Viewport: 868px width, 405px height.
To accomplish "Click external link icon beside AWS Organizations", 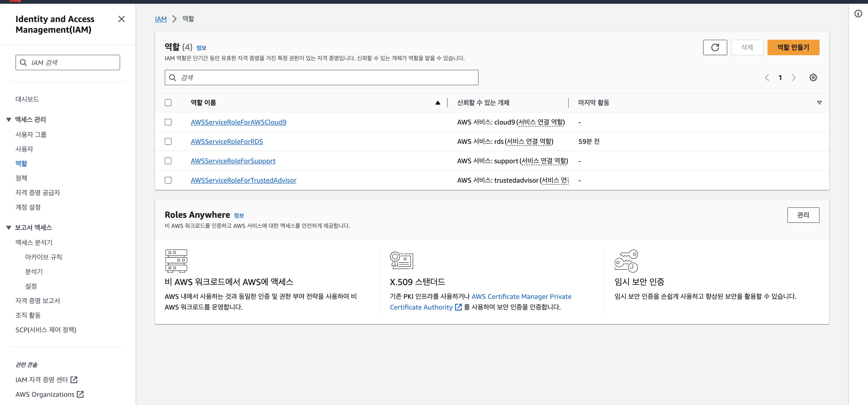I will 80,394.
